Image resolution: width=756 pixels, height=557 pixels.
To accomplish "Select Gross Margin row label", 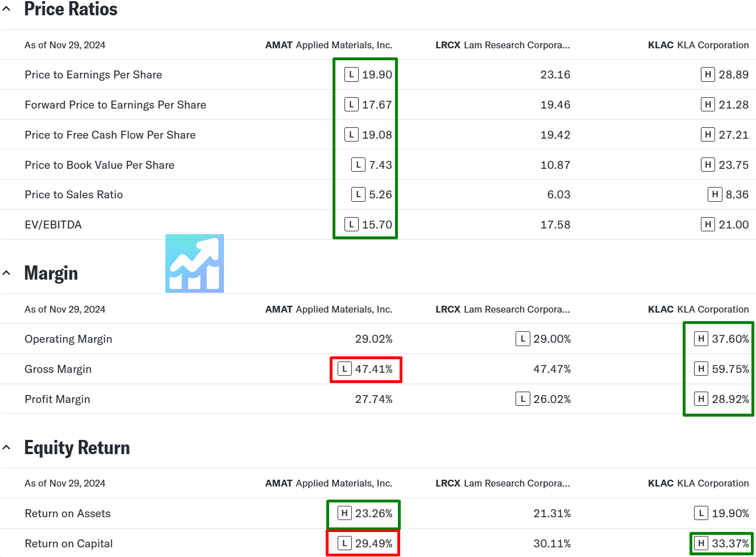I will coord(58,369).
